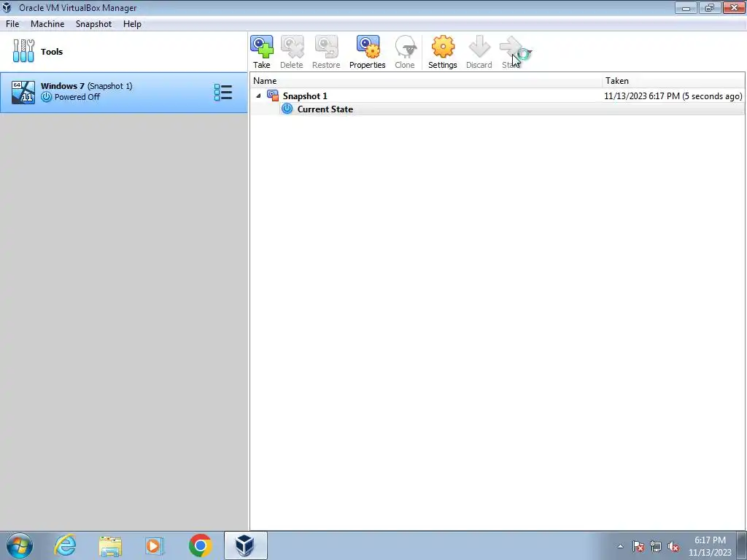Open the Snapshot menu
Screen dimensions: 747x560
(x=93, y=24)
